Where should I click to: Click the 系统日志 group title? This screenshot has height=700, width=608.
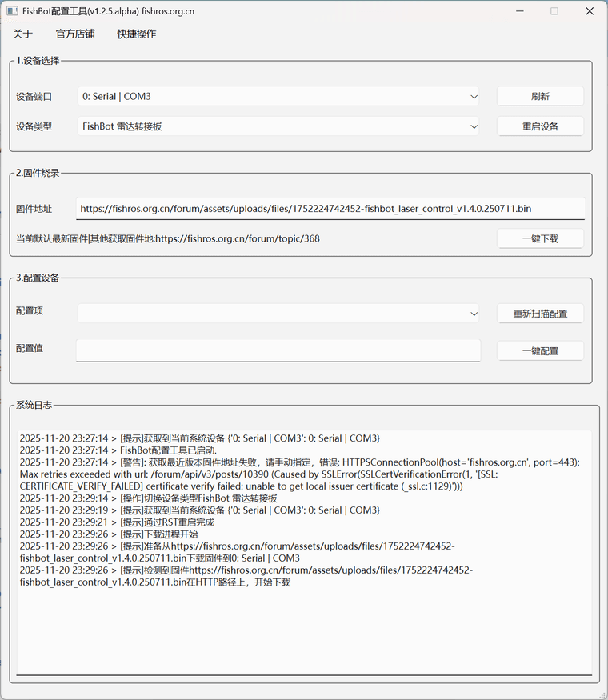click(34, 405)
